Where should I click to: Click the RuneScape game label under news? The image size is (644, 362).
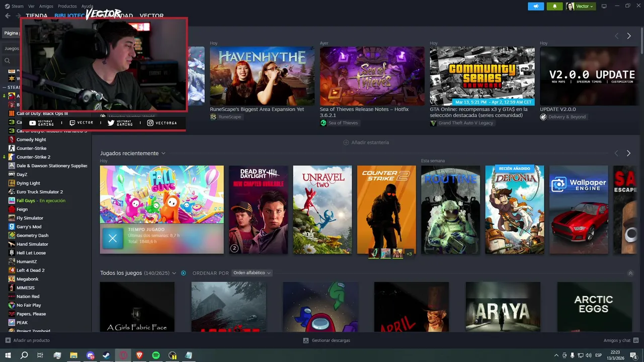226,117
